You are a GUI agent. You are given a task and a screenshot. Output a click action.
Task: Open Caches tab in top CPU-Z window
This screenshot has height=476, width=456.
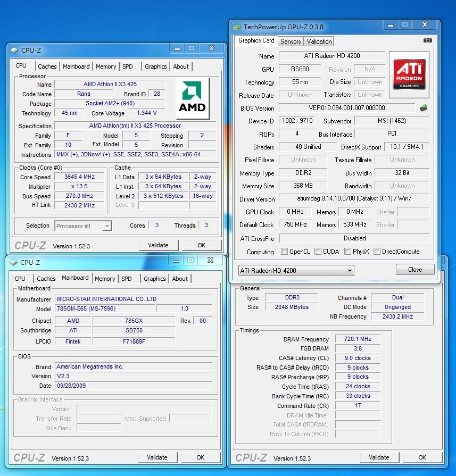[47, 66]
